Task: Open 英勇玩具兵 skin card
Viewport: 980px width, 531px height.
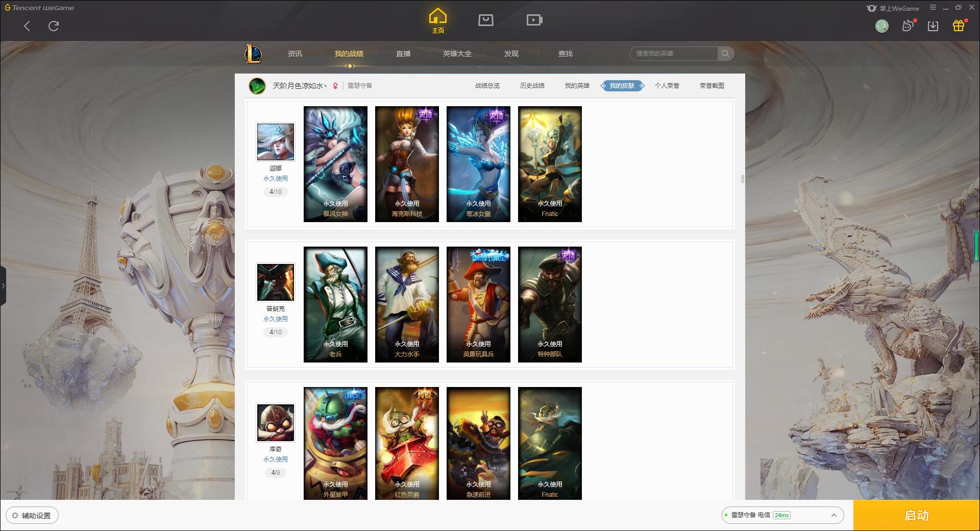Action: [x=478, y=304]
